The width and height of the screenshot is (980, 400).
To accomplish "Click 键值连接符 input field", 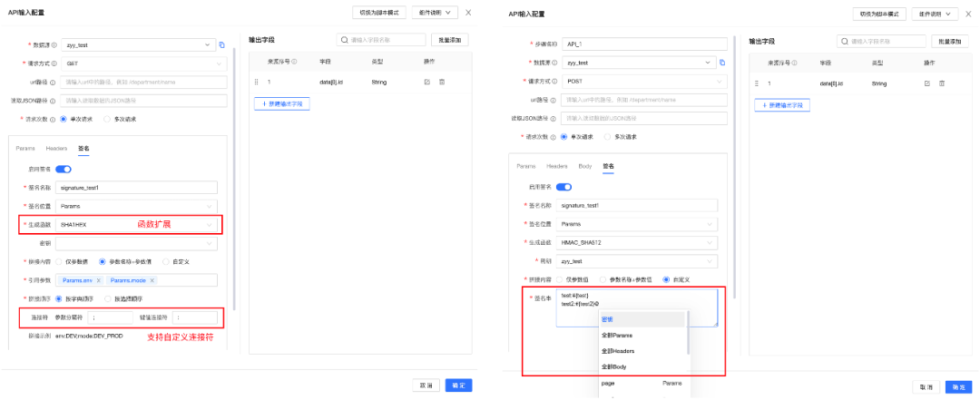I will 194,317.
